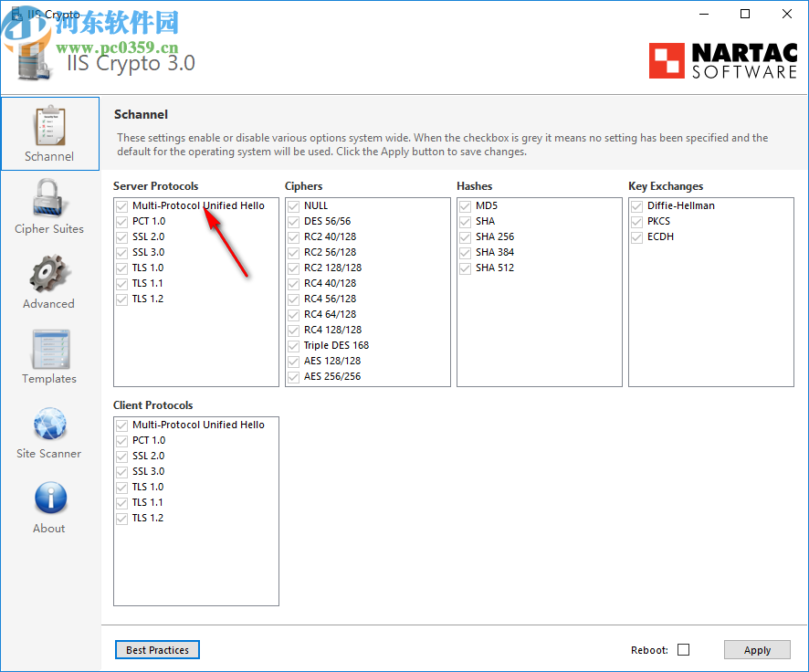The width and height of the screenshot is (809, 672).
Task: Toggle the Diffie-Hellman key exchange checkbox
Action: 637,206
